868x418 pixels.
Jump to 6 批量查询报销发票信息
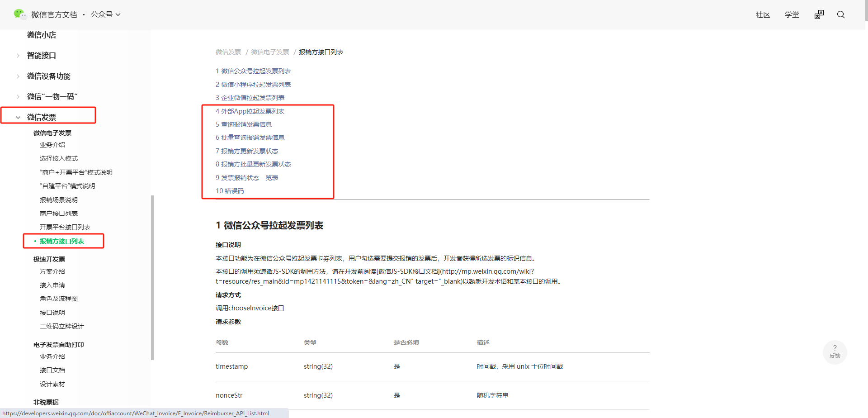click(x=250, y=138)
